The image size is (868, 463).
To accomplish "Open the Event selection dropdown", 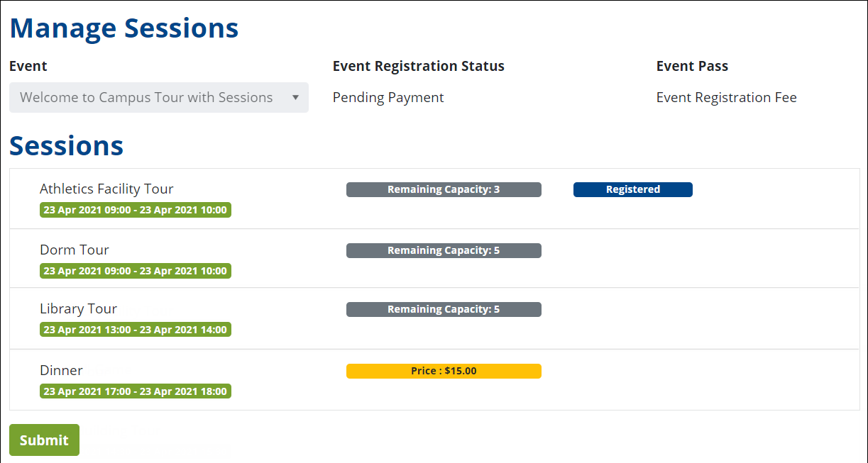I will [x=158, y=97].
